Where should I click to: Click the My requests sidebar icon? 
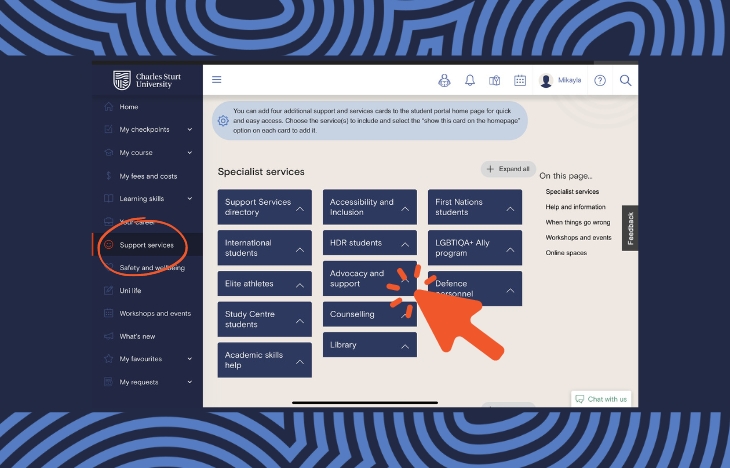[x=108, y=382]
